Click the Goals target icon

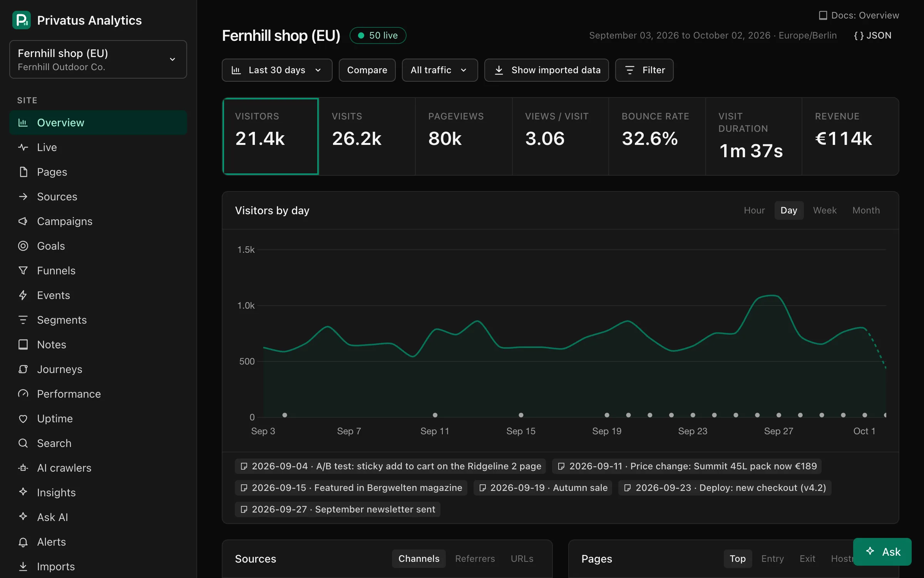coord(23,246)
